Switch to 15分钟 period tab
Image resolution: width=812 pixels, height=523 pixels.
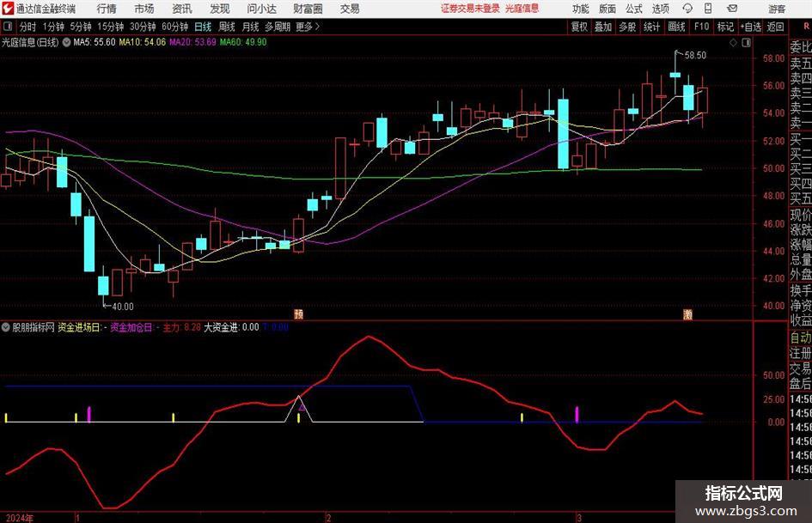(110, 27)
